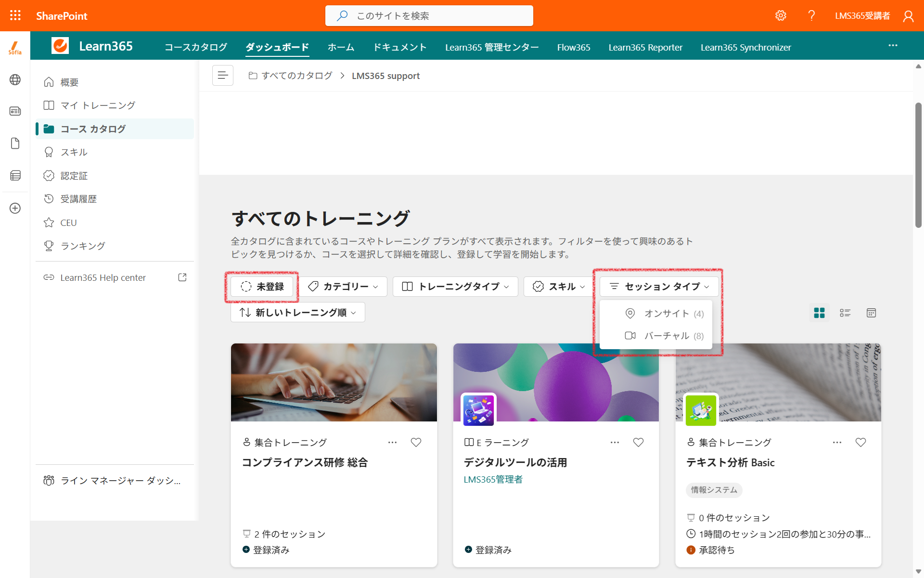Open the file page icon in left rail
The width and height of the screenshot is (924, 578).
[x=15, y=144]
